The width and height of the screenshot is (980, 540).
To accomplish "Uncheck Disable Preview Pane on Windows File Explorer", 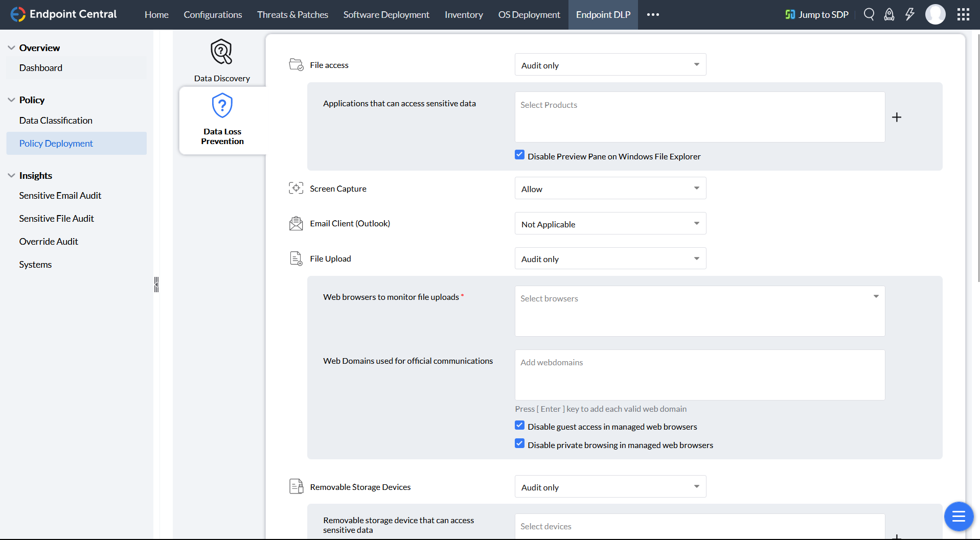I will tap(519, 154).
